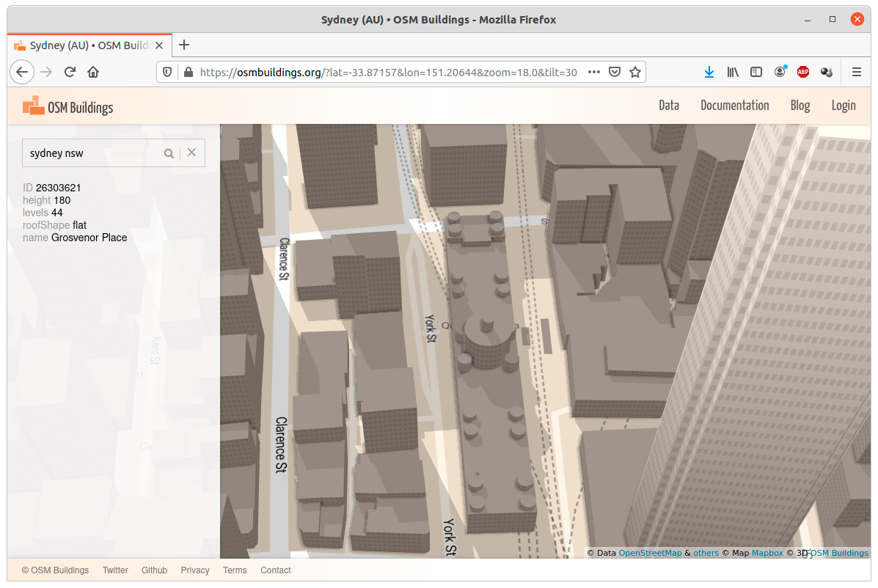Toggle the sidebar view

[x=756, y=72]
